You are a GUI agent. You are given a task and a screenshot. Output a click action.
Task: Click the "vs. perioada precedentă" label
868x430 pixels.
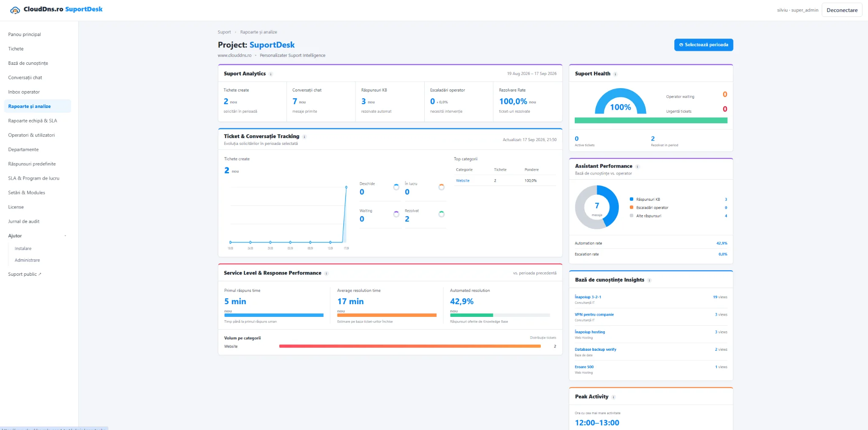point(535,273)
